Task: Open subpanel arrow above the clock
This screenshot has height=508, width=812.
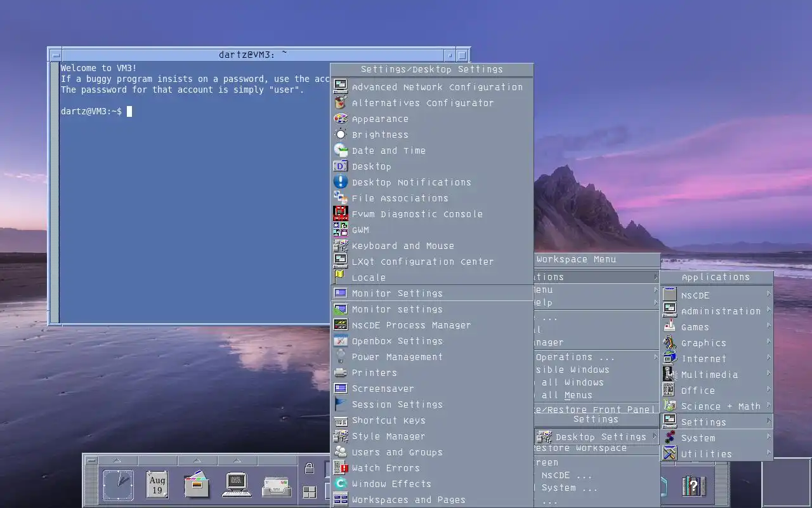Action: (118, 460)
